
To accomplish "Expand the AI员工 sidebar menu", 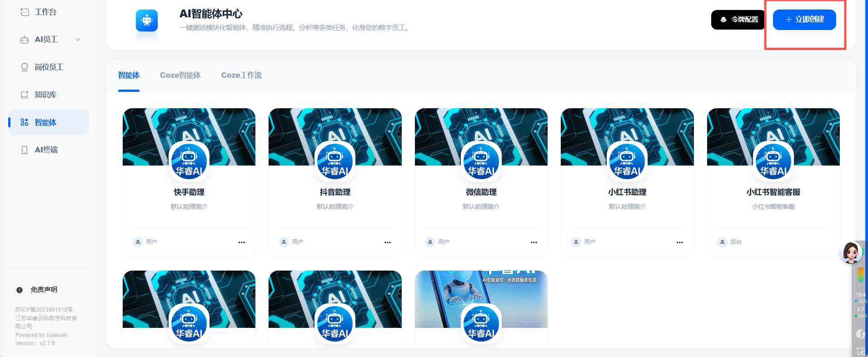I will 78,40.
